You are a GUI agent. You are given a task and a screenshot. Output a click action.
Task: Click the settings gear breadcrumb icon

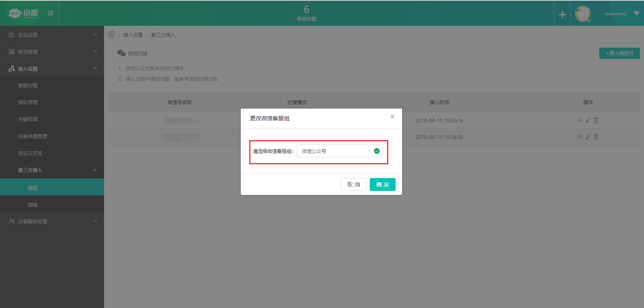(x=112, y=35)
